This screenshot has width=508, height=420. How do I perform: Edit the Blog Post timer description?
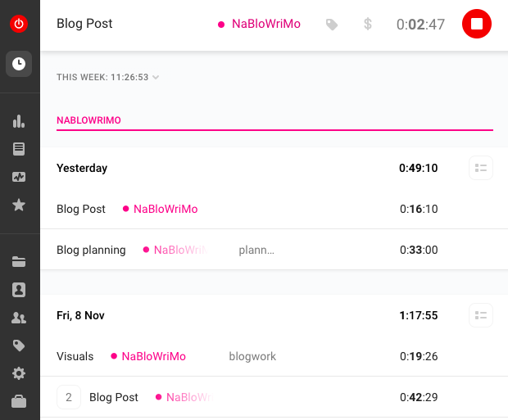pyautogui.click(x=84, y=24)
